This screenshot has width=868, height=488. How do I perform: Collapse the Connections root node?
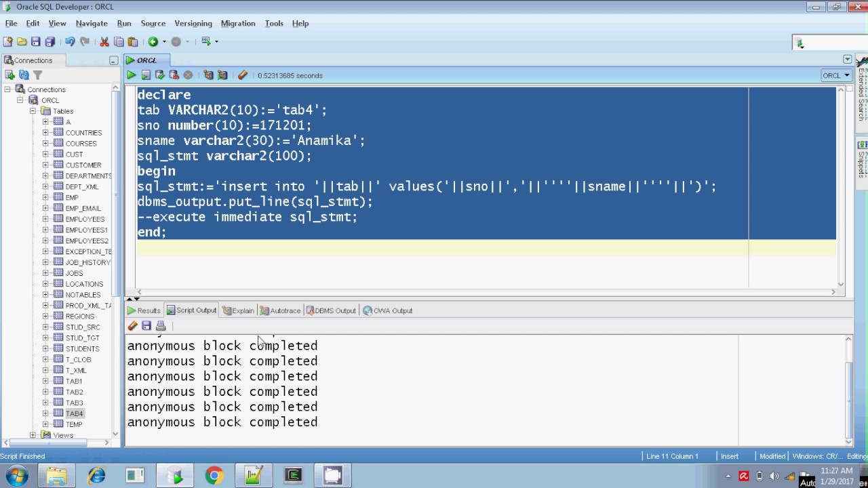click(8, 89)
